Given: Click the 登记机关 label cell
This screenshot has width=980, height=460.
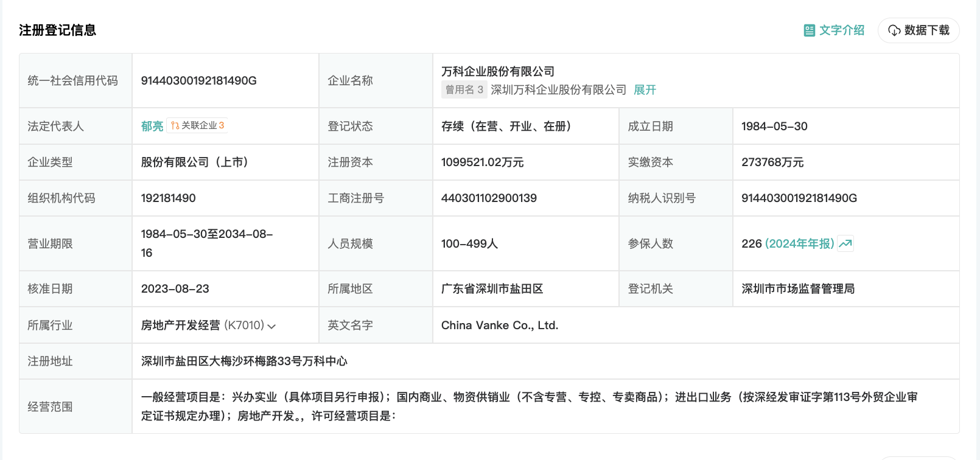Looking at the screenshot, I should (676, 288).
